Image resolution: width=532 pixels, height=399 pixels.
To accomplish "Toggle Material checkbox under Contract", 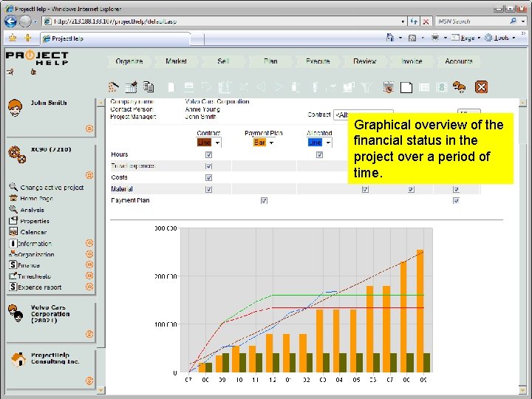I will (x=208, y=189).
